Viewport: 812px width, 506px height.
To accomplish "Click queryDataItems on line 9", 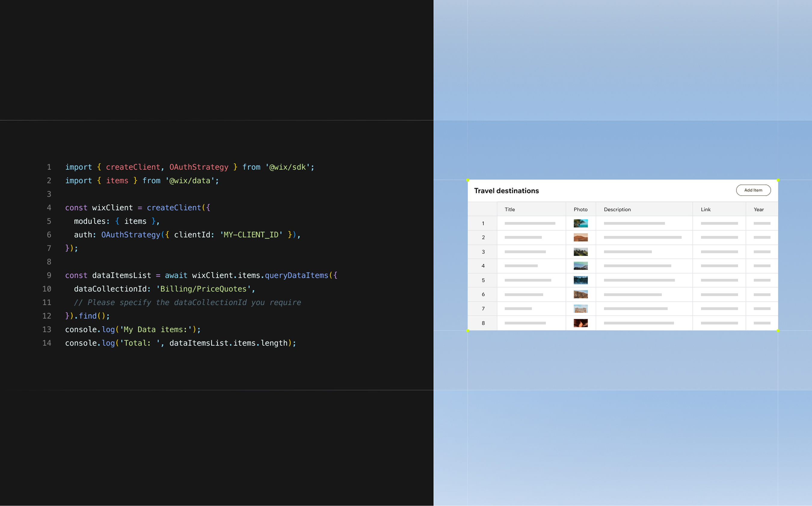I will tap(297, 276).
